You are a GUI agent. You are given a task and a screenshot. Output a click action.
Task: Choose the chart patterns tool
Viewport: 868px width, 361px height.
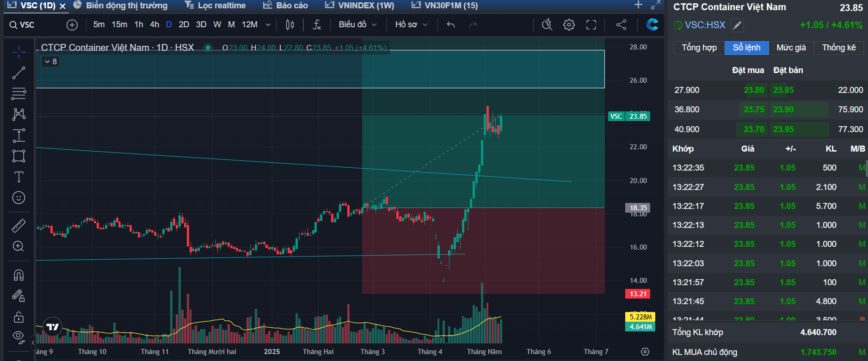pyautogui.click(x=19, y=114)
